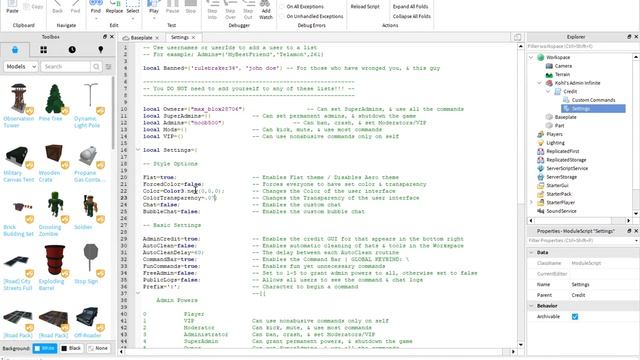
Task: Set Toolbox background to None
Action: click(x=98, y=348)
